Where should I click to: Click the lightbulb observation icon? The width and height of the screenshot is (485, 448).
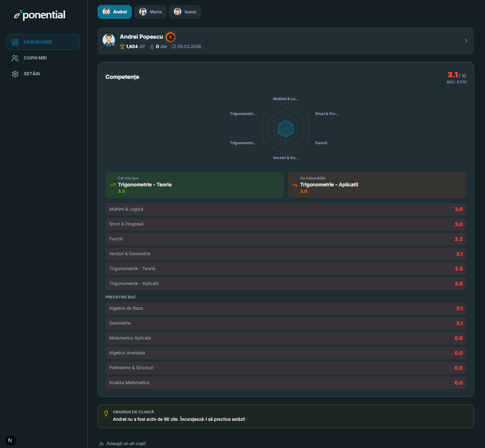106,413
